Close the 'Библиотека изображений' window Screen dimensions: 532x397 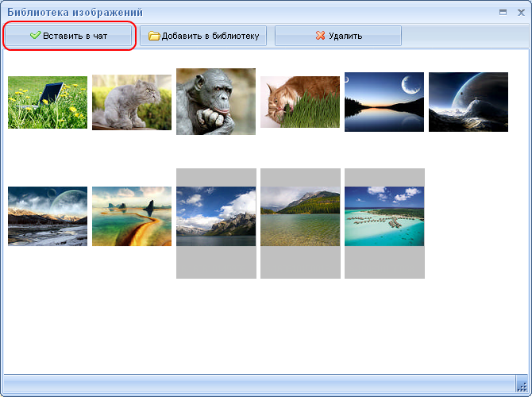click(x=521, y=13)
